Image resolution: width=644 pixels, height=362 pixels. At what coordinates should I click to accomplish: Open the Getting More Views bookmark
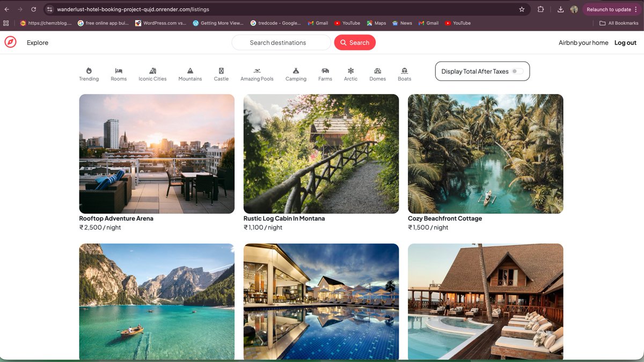[x=218, y=23]
